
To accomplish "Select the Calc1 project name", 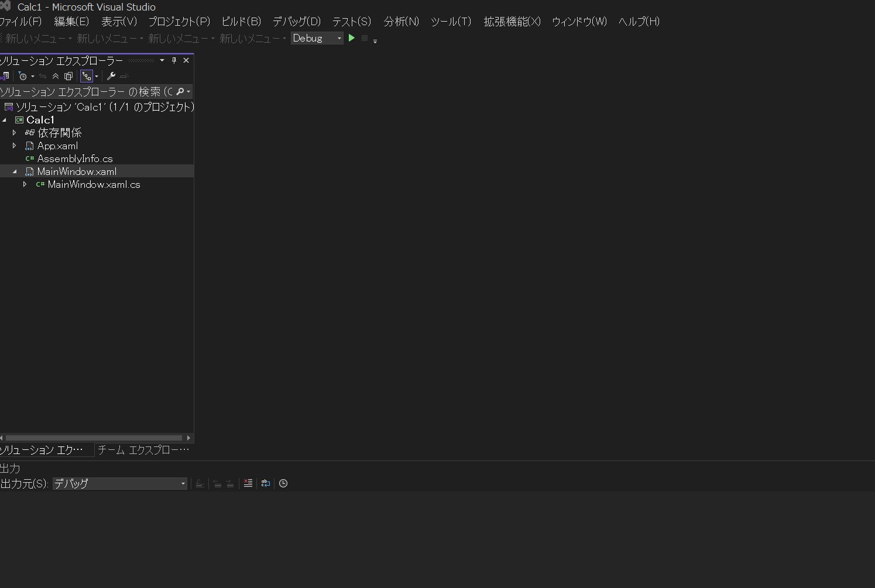I will point(40,120).
